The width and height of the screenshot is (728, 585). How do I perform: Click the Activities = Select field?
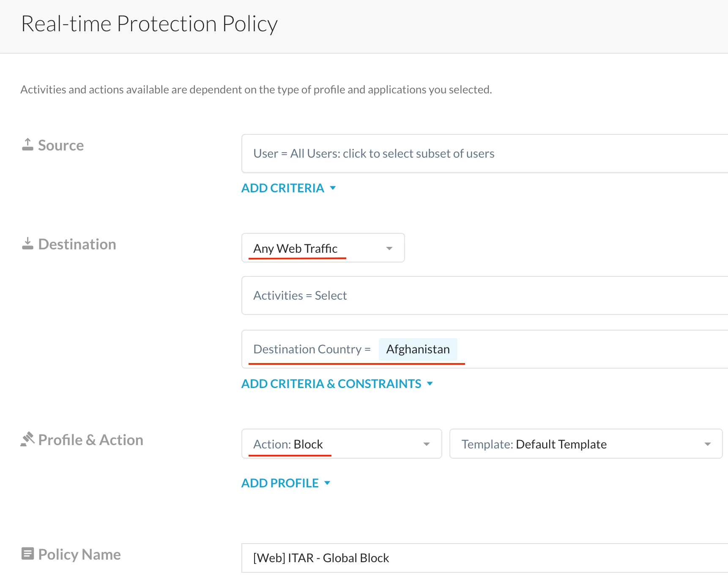(x=482, y=295)
